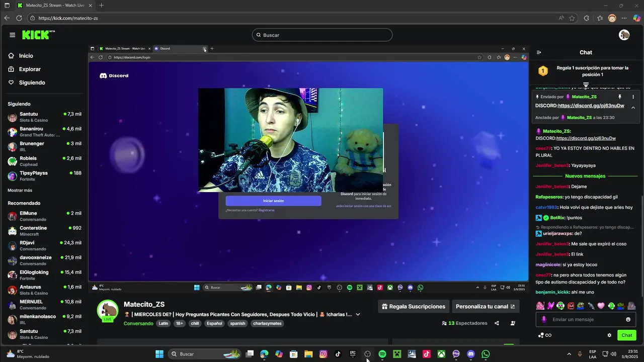Open the channel points bubbles icon

coord(541,335)
